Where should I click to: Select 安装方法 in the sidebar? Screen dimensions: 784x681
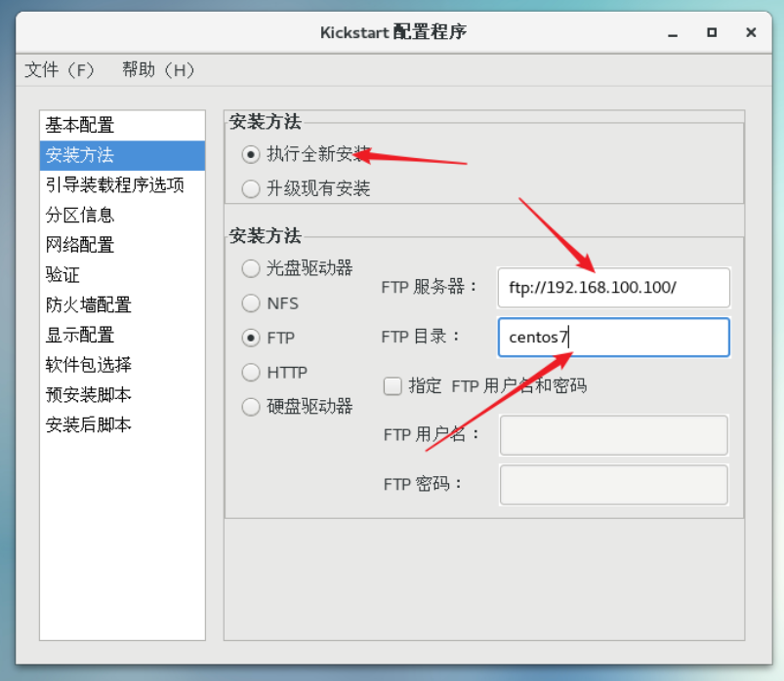click(122, 155)
